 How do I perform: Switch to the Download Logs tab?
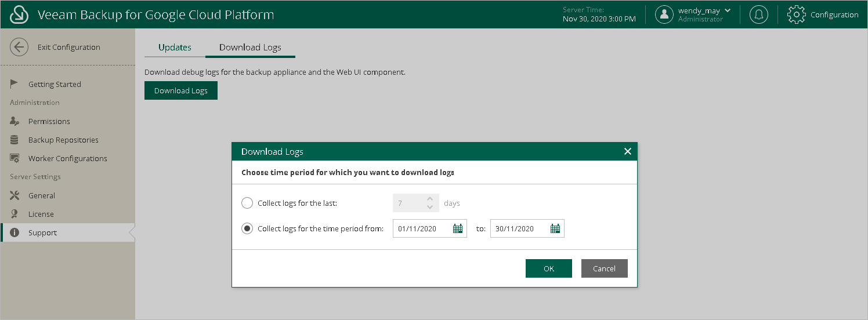(250, 48)
